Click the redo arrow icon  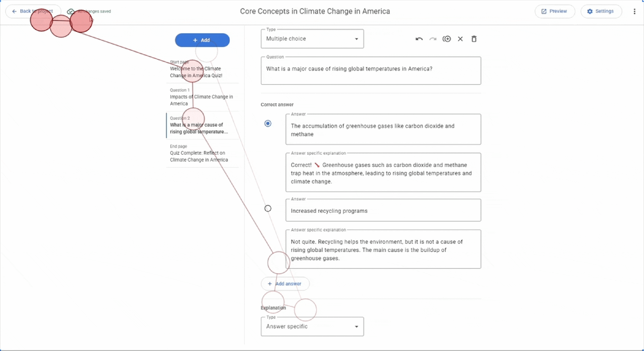pos(433,39)
